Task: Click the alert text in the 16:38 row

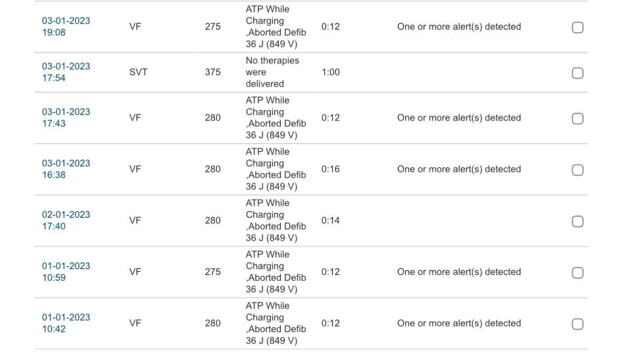Action: tap(459, 169)
